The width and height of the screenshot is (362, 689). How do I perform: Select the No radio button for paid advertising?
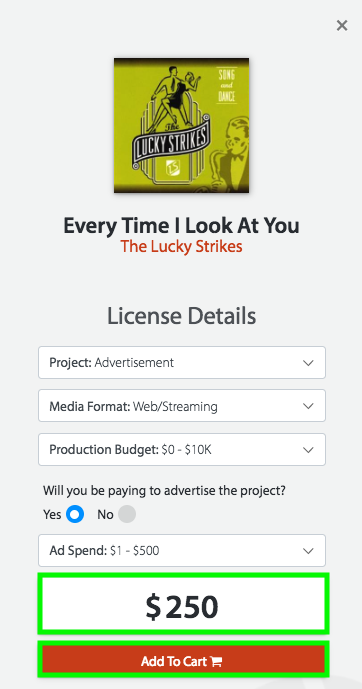point(127,514)
